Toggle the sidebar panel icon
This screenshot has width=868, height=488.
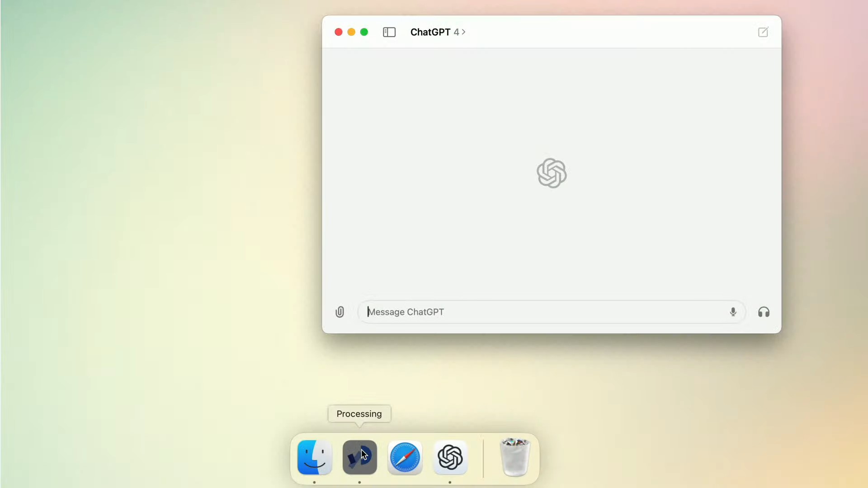pos(389,32)
